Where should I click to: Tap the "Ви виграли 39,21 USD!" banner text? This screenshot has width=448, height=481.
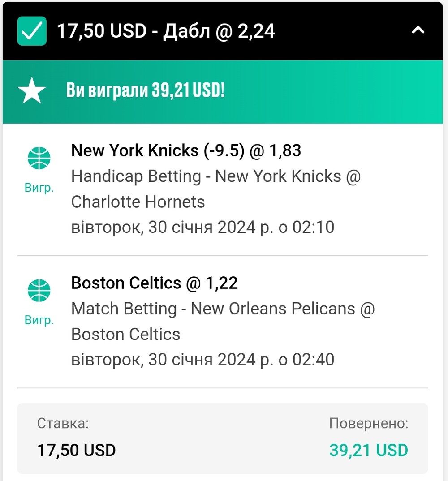[146, 90]
